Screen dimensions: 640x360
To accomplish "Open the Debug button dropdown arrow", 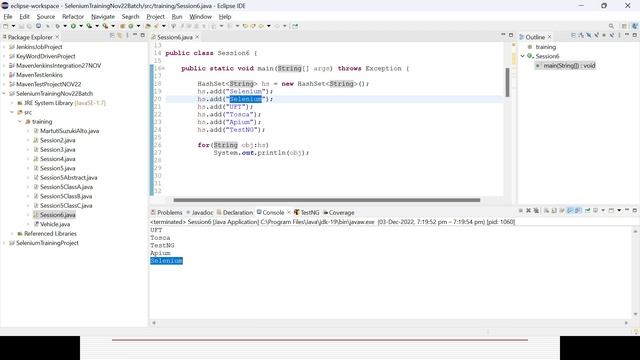I will [x=65, y=26].
